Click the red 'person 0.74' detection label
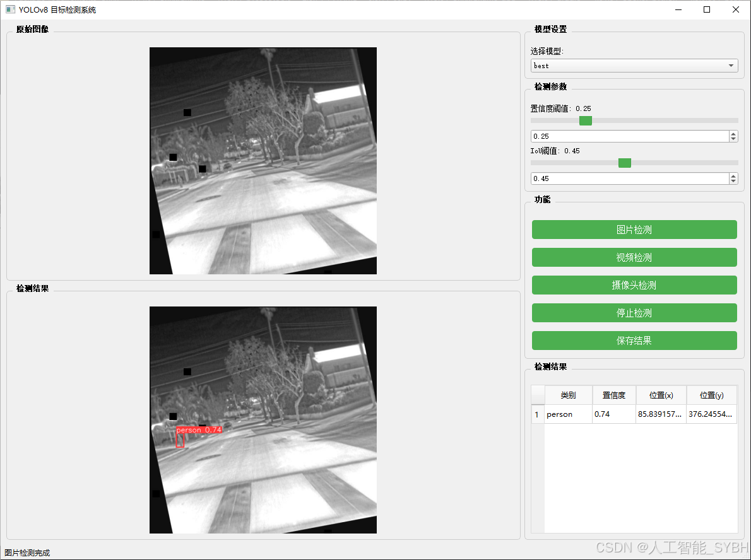Viewport: 751px width, 560px height. coord(199,430)
